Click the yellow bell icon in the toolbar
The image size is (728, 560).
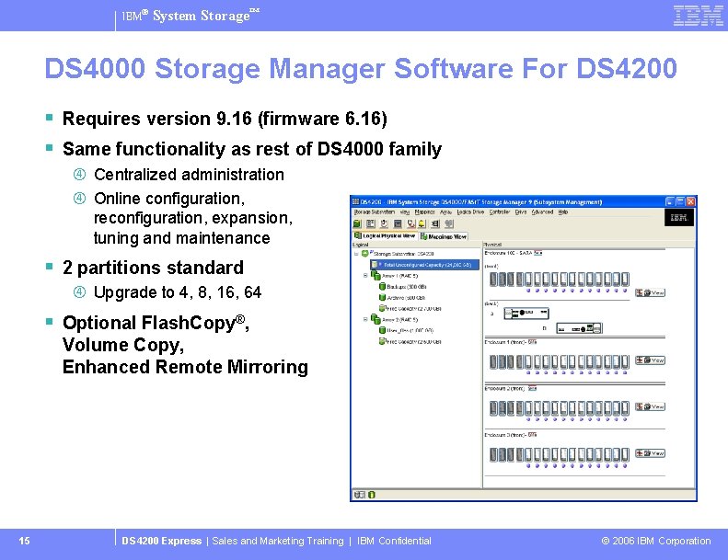pyautogui.click(x=422, y=223)
